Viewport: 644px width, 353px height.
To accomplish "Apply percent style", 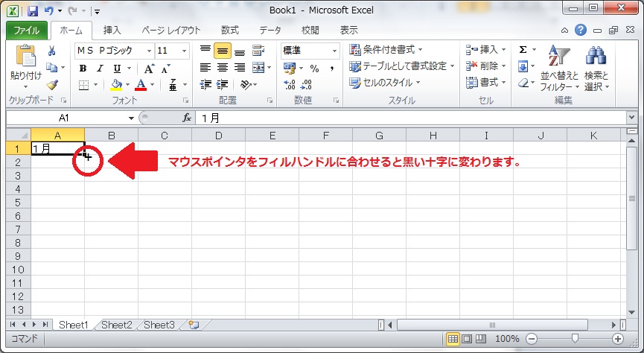I will pos(315,69).
